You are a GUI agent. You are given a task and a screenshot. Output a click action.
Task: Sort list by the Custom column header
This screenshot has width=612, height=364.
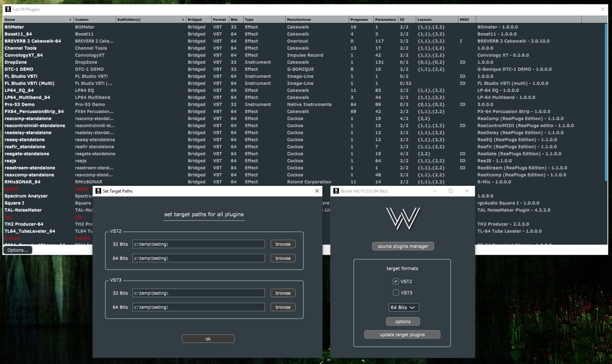click(x=94, y=19)
